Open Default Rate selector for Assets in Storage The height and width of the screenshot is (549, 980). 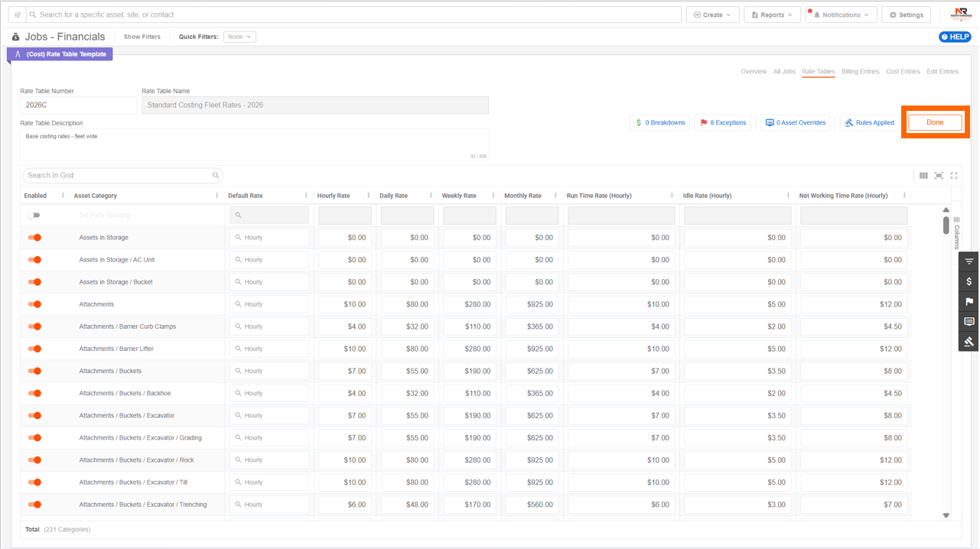269,238
